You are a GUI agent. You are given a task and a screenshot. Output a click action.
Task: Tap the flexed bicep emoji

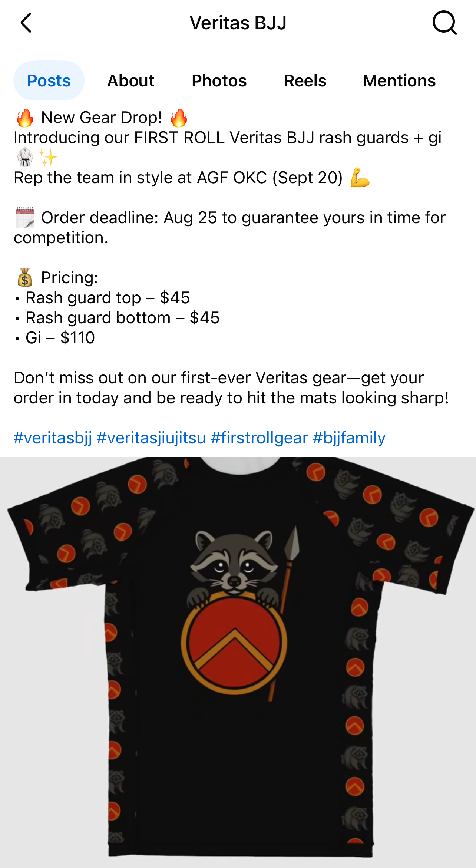click(360, 178)
